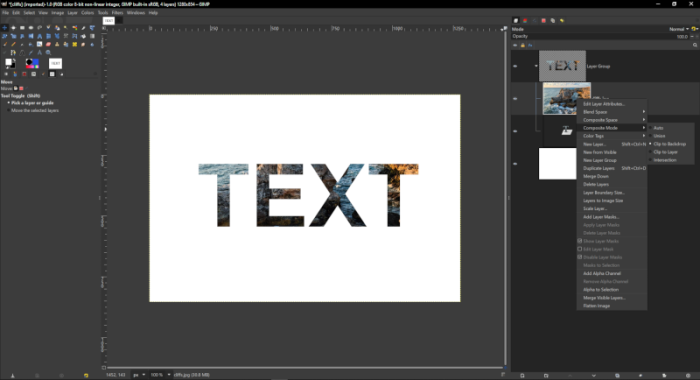Click Flatten Image in context menu

pos(612,306)
